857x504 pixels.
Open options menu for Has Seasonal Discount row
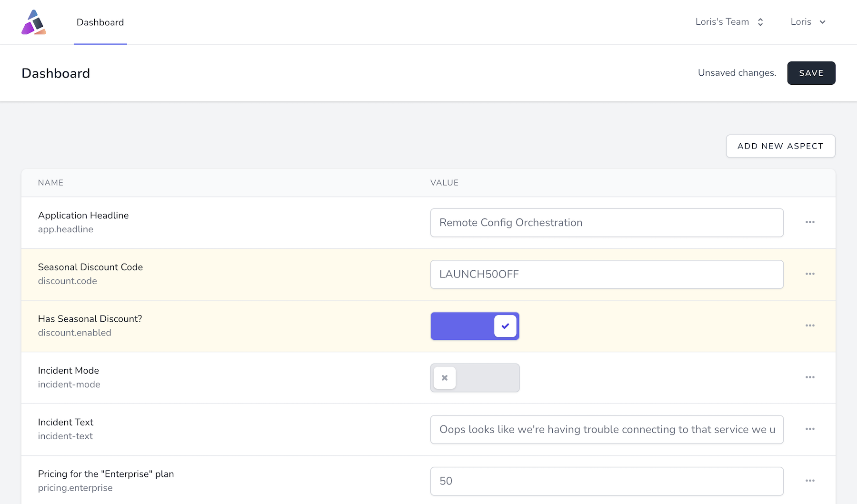tap(810, 326)
